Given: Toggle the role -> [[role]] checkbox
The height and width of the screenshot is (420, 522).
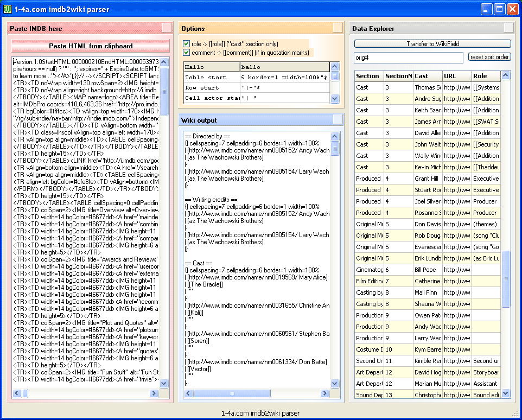Looking at the screenshot, I should pos(187,43).
